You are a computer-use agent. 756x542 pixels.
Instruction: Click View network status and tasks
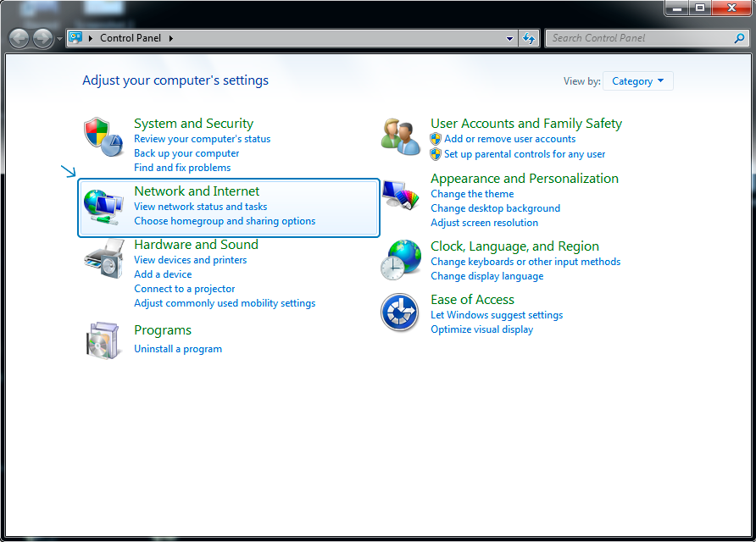coord(201,207)
